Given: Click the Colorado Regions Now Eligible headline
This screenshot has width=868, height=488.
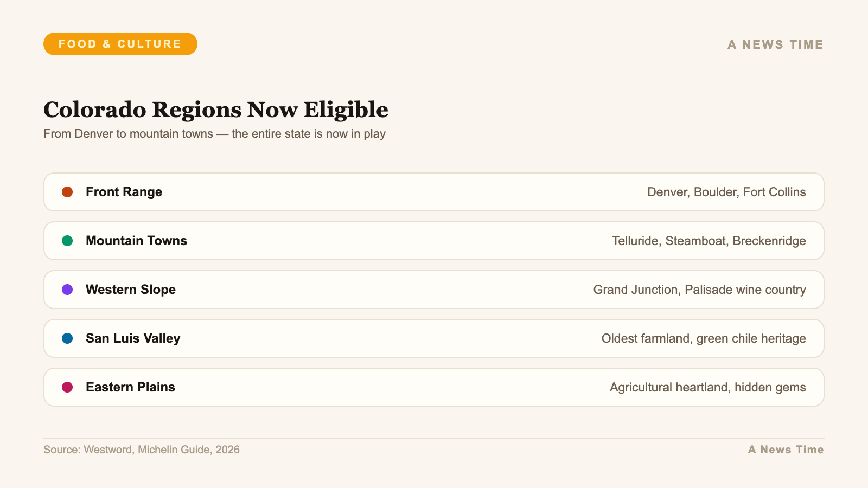Looking at the screenshot, I should [x=216, y=110].
